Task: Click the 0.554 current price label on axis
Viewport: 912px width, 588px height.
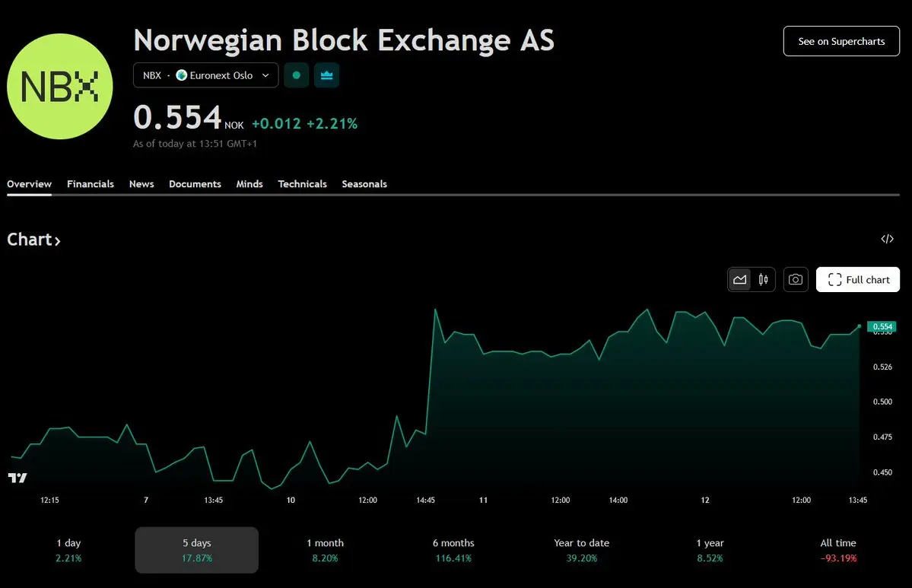Action: [882, 327]
